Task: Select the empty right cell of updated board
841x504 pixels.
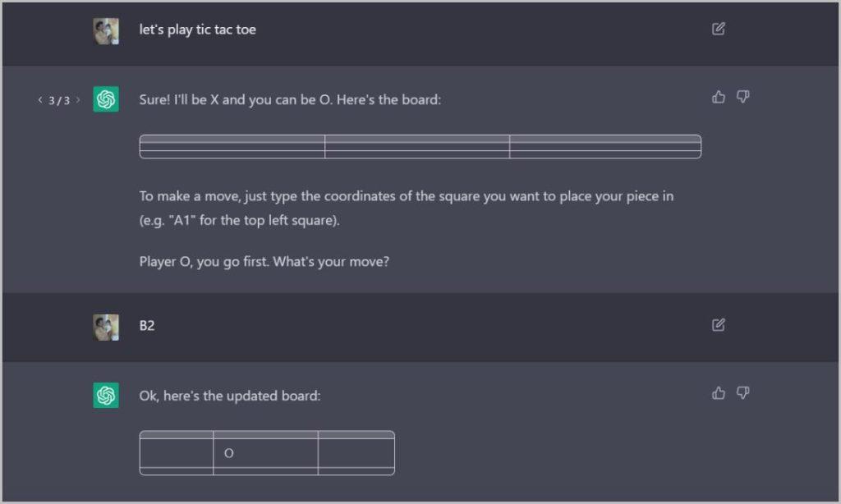Action: (356, 453)
